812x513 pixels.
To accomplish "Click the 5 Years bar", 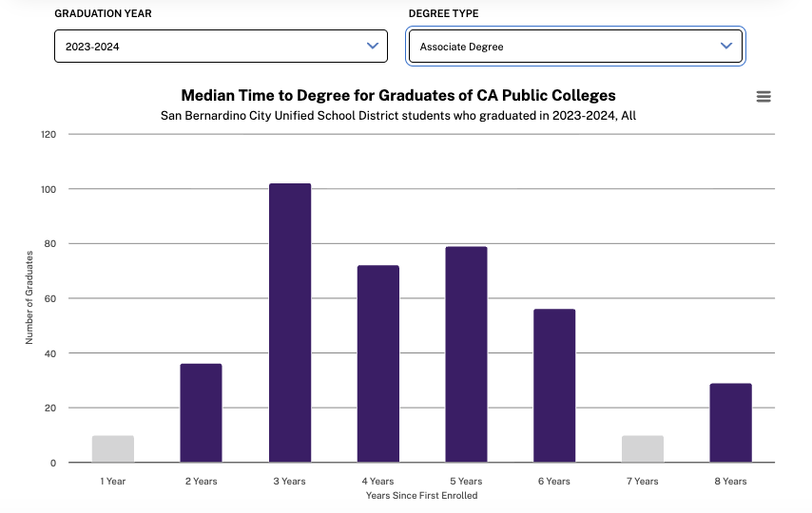I will [466, 354].
